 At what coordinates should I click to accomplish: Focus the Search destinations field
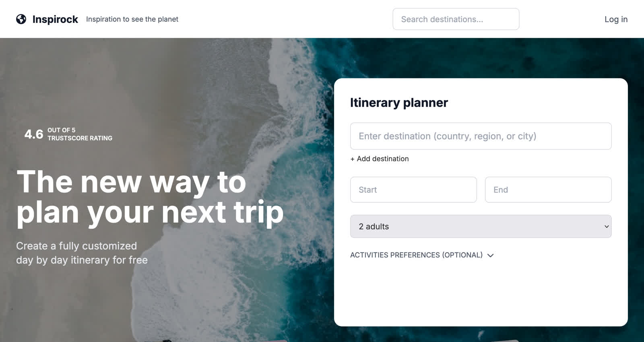[x=456, y=19]
